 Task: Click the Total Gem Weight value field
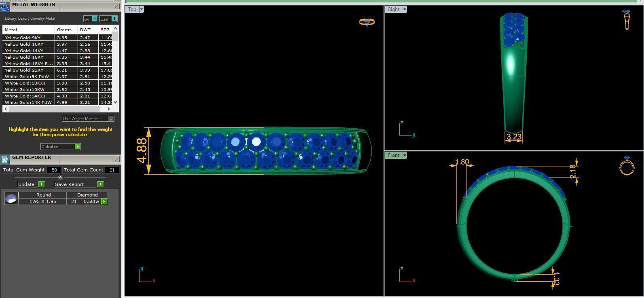[54, 170]
